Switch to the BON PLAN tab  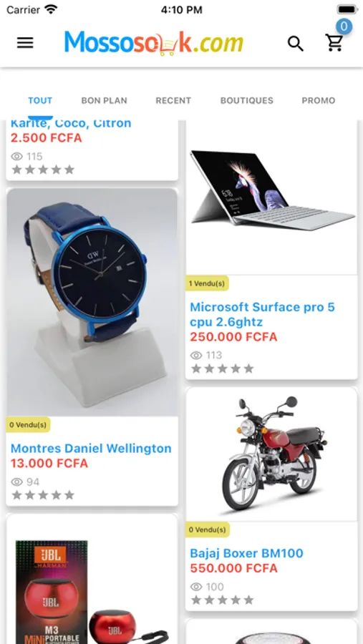click(x=104, y=101)
